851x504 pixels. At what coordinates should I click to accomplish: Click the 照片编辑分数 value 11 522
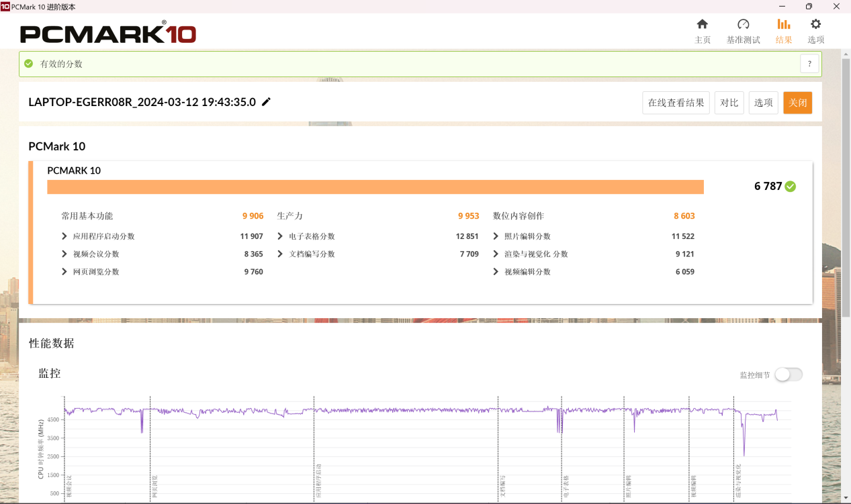point(683,236)
